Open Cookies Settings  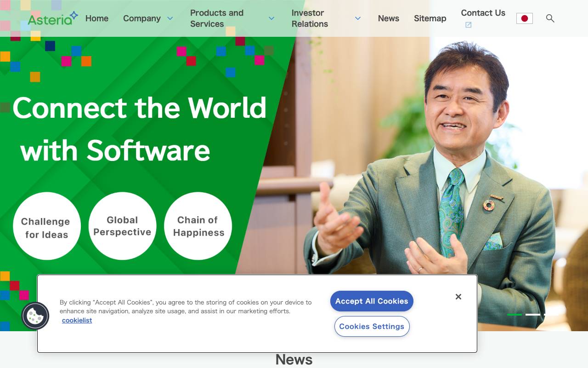pos(372,326)
